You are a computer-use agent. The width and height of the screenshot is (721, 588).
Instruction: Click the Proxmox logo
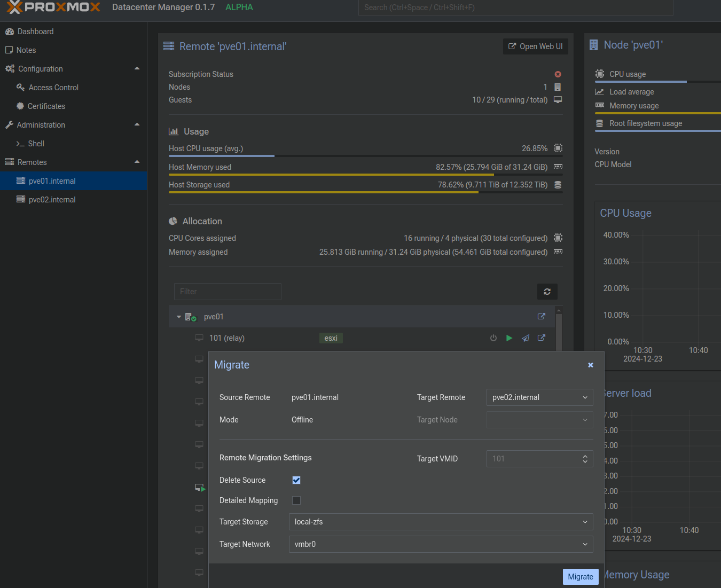53,7
